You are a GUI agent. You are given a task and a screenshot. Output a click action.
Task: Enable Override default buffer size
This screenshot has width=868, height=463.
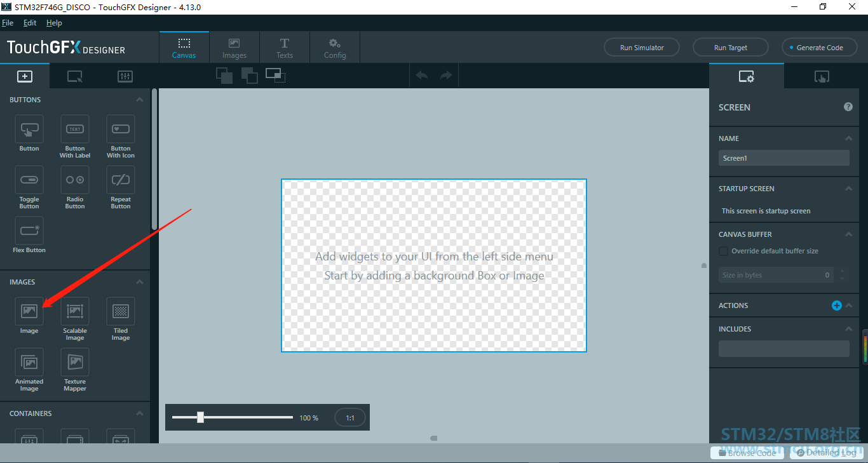tap(723, 251)
